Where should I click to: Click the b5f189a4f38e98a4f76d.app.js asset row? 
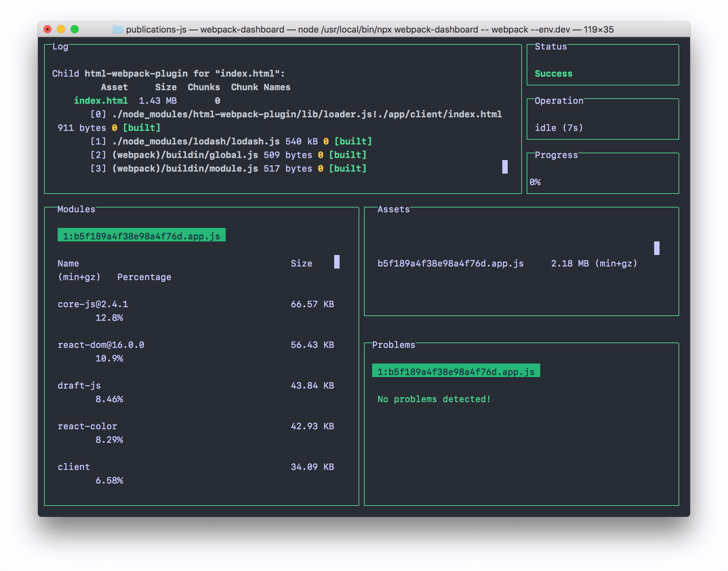450,263
